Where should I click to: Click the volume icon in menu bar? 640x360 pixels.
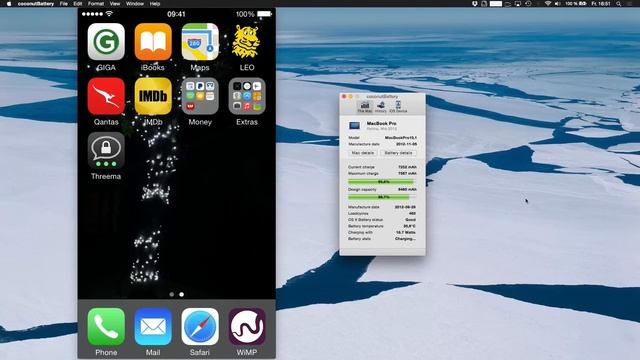tap(557, 4)
